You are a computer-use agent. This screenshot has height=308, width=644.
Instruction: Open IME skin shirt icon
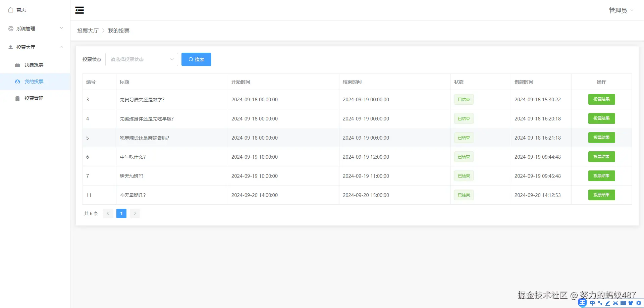631,303
